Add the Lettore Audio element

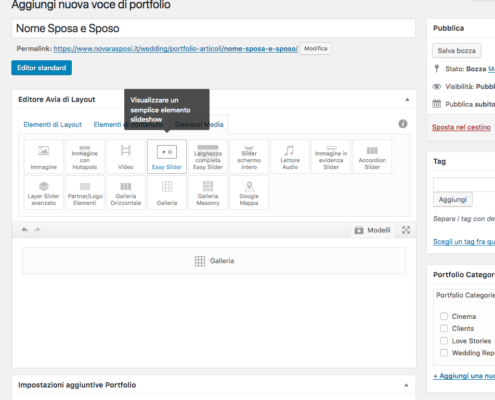(x=290, y=157)
